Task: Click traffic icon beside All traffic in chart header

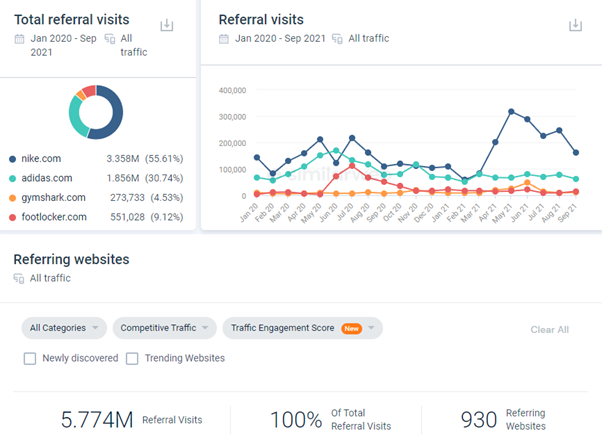Action: (338, 39)
